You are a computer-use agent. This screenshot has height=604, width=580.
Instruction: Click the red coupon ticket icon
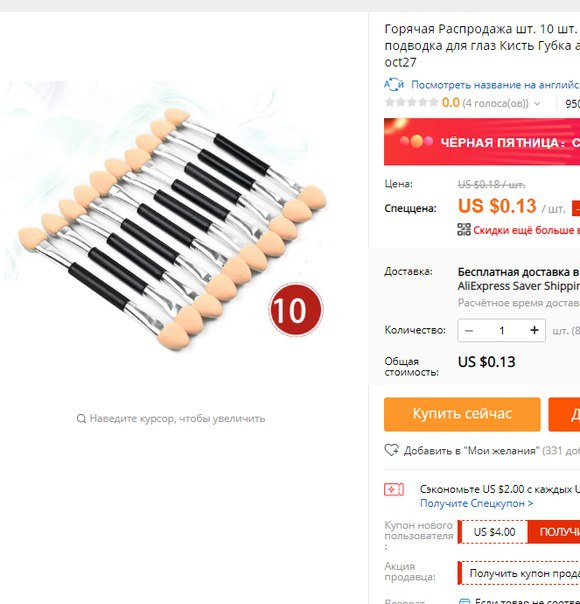coord(394,490)
